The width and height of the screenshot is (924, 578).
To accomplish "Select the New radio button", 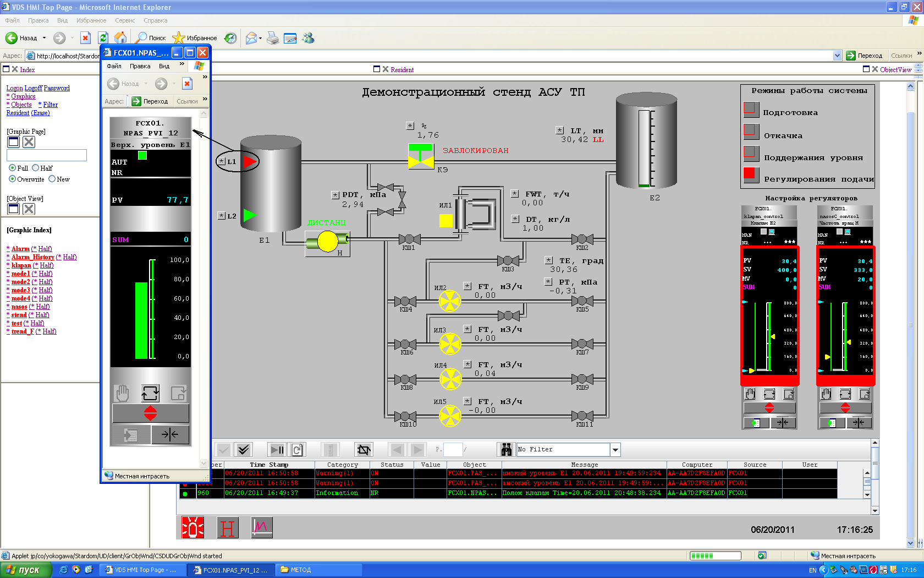I will pos(52,179).
